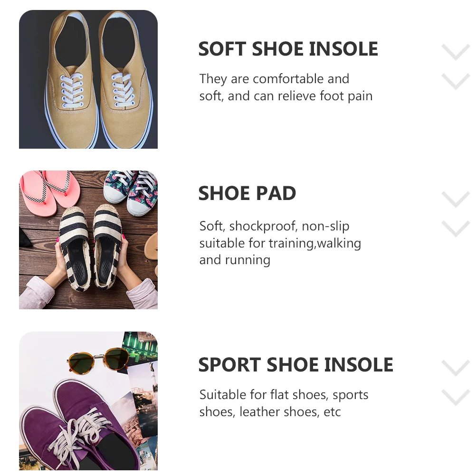Click the lower chevron beside Soft Shoe Insole description
476x476 pixels.
(456, 81)
